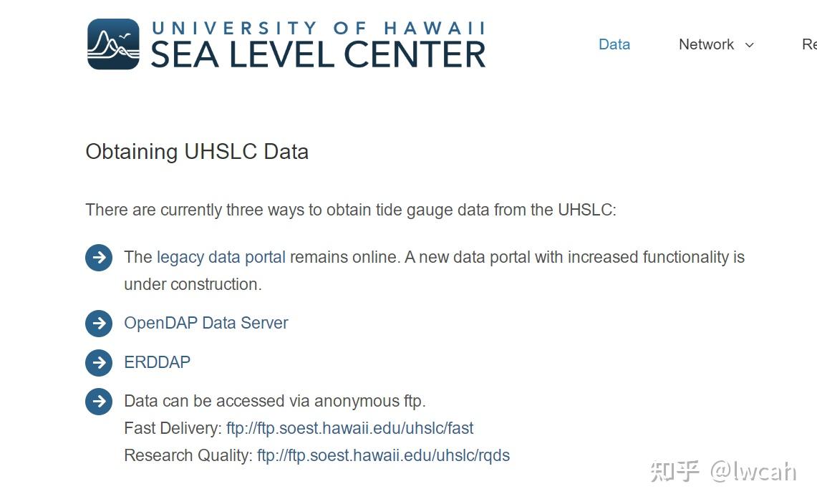The width and height of the screenshot is (817, 504).
Task: Open the Data navigation item
Action: pos(614,44)
